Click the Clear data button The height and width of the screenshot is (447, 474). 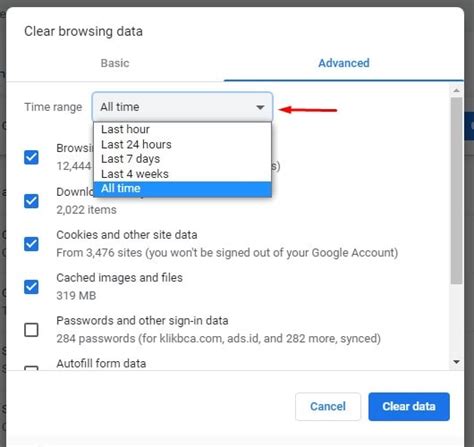click(x=409, y=406)
